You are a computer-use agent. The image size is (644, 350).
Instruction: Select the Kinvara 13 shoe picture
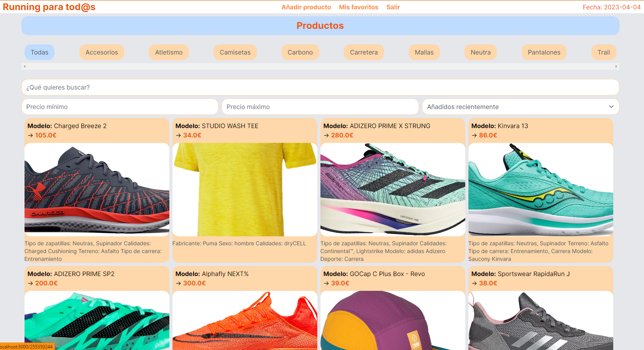[x=540, y=189]
